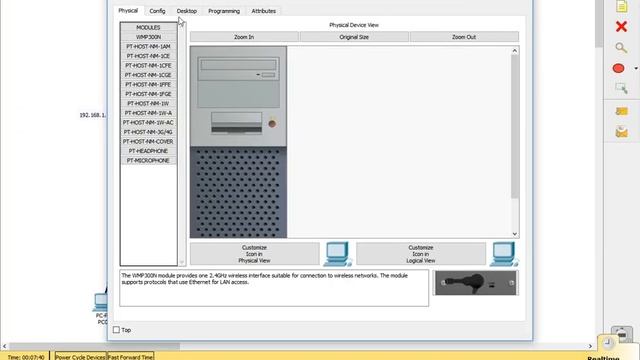Screen dimensions: 640x360
Task: Select the Resize Shape tool icon
Action: pos(621,88)
